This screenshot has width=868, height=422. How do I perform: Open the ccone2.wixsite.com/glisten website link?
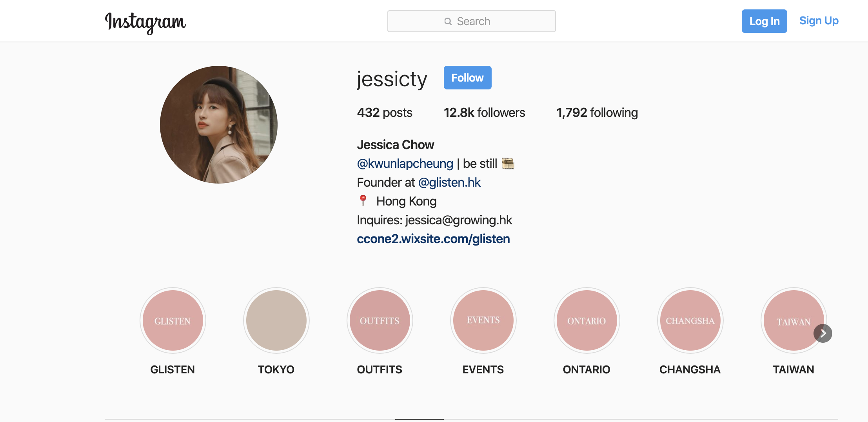(x=433, y=239)
